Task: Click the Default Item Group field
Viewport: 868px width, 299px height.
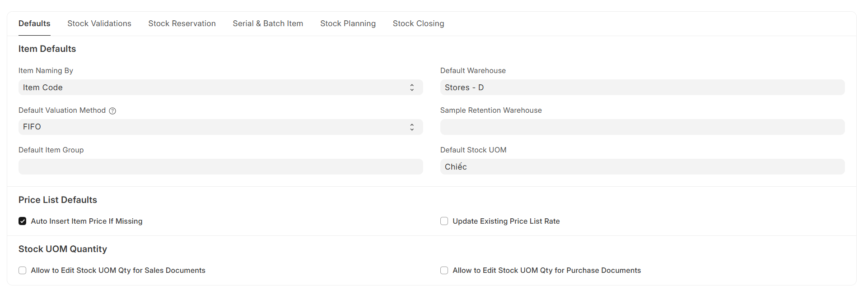Action: click(x=221, y=166)
